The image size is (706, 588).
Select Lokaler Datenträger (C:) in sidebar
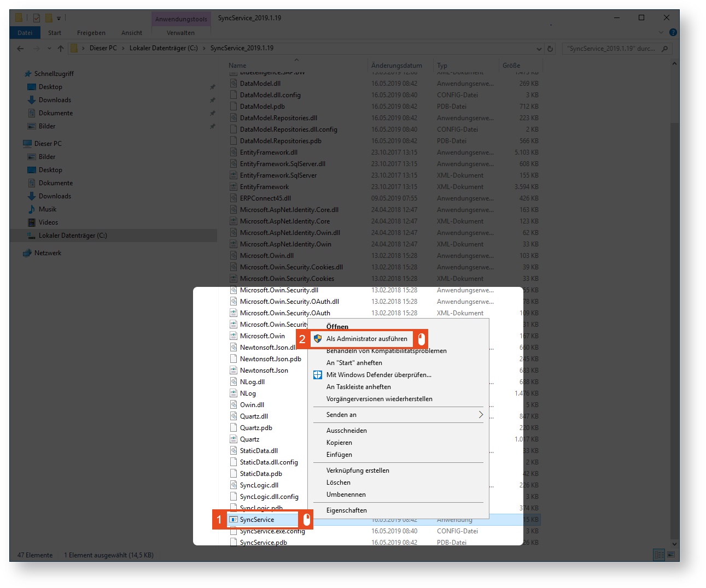(x=72, y=236)
